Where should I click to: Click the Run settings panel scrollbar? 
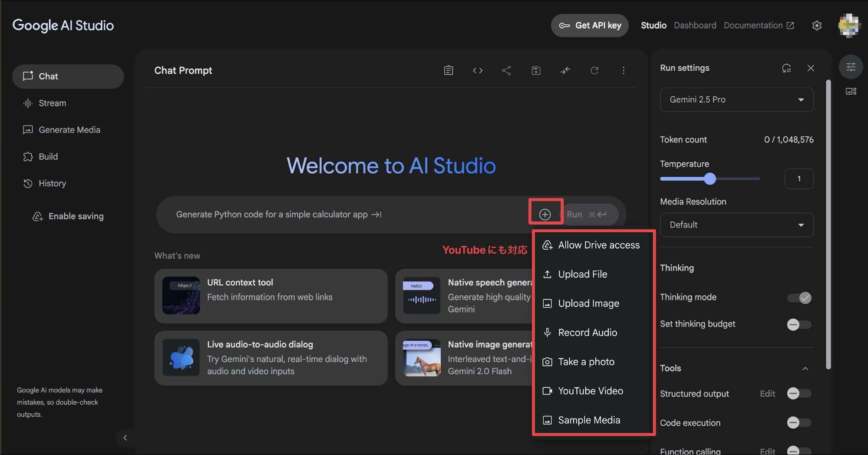point(828,224)
